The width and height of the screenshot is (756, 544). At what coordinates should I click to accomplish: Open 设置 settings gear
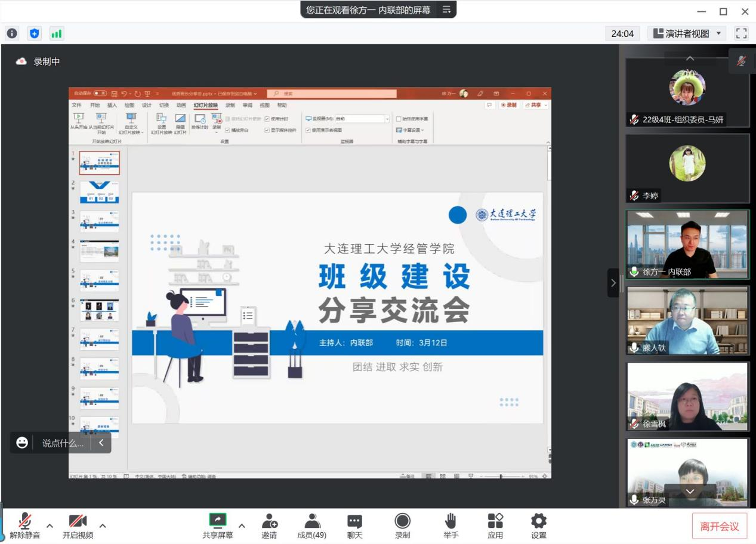538,526
